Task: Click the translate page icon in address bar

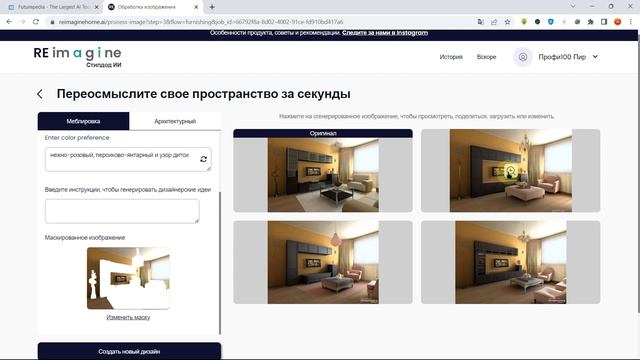Action: [x=480, y=22]
